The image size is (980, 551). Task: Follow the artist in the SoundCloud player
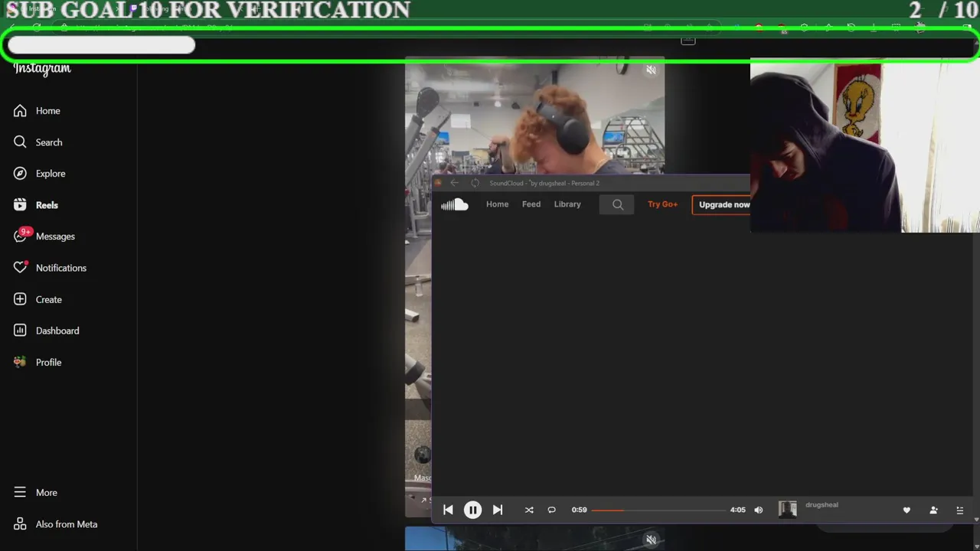coord(933,510)
